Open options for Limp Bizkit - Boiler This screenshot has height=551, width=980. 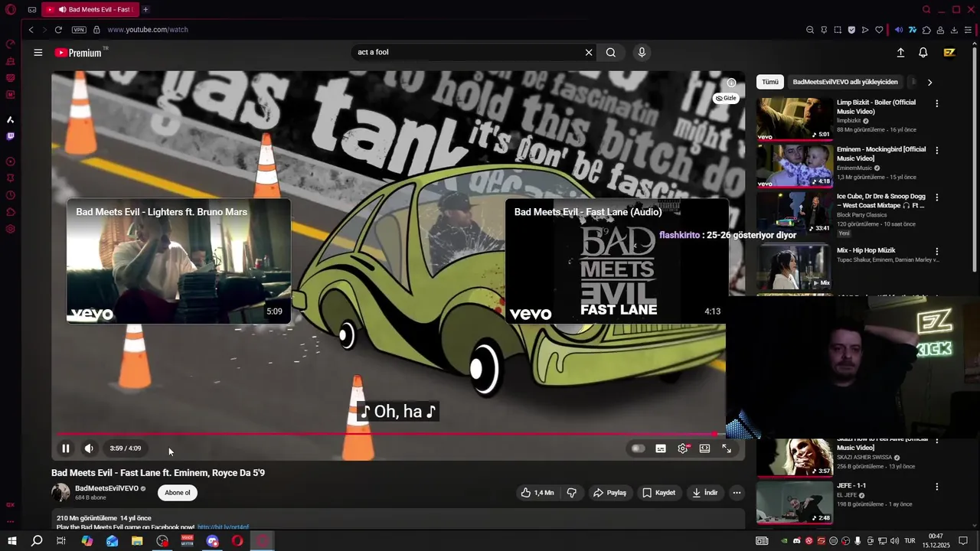pos(936,103)
